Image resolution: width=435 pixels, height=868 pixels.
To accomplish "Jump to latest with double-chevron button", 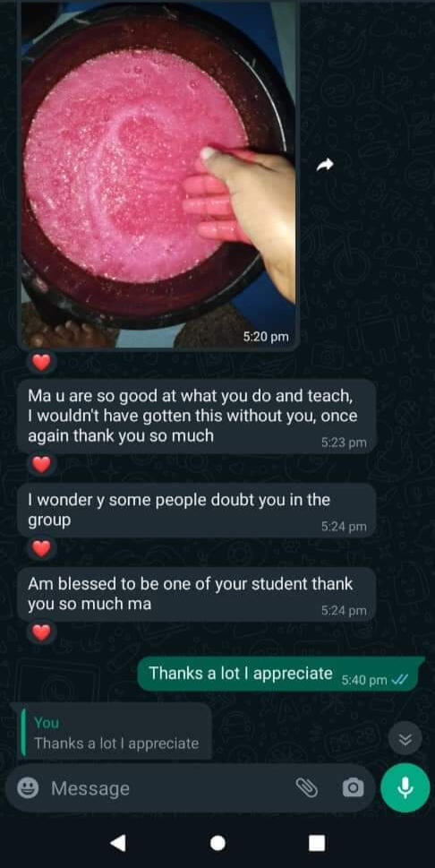I will pyautogui.click(x=405, y=738).
